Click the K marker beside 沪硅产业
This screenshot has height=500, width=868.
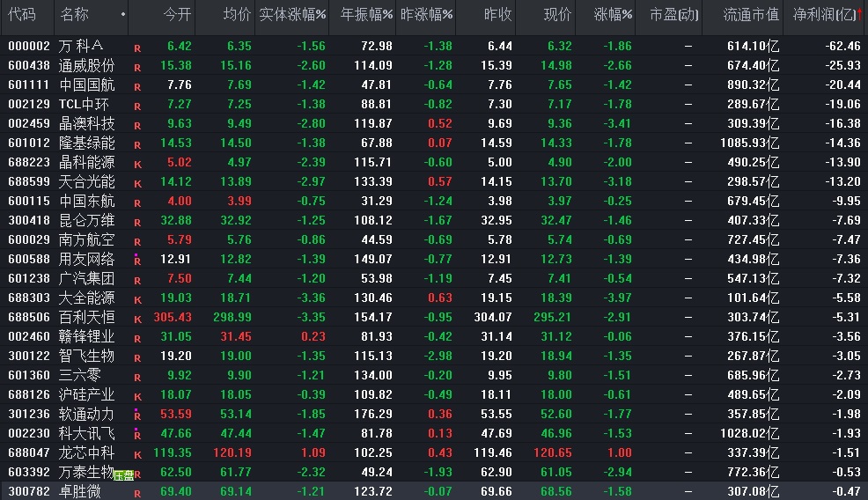pos(137,398)
